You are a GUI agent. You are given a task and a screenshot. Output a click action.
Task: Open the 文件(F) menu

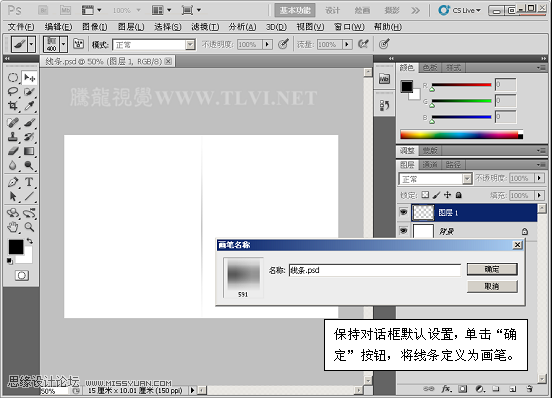[21, 27]
